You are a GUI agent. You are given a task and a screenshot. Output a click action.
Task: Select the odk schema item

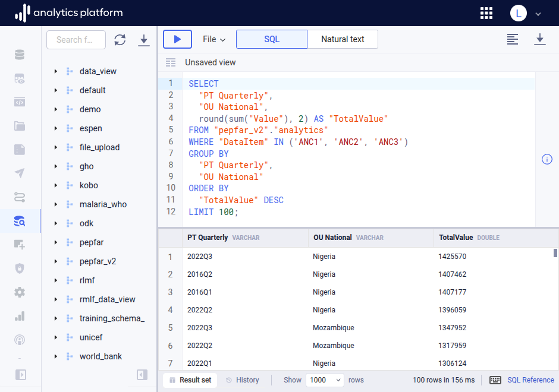(87, 223)
